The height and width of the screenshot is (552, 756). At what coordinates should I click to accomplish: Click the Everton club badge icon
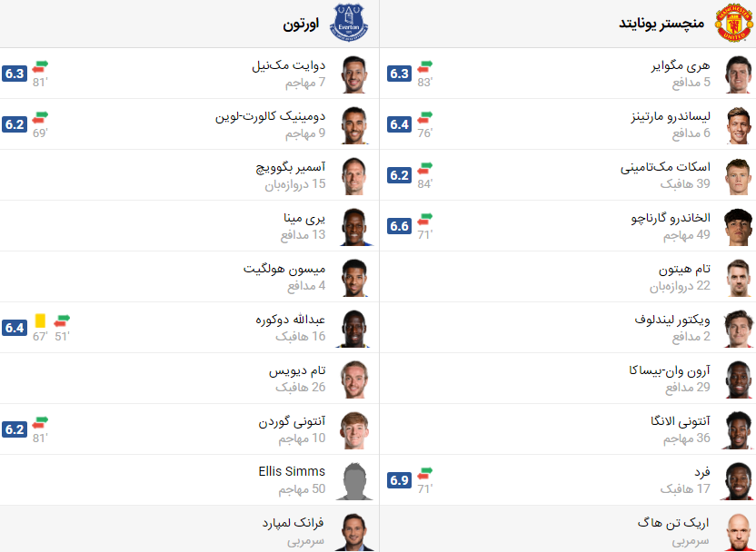point(350,21)
